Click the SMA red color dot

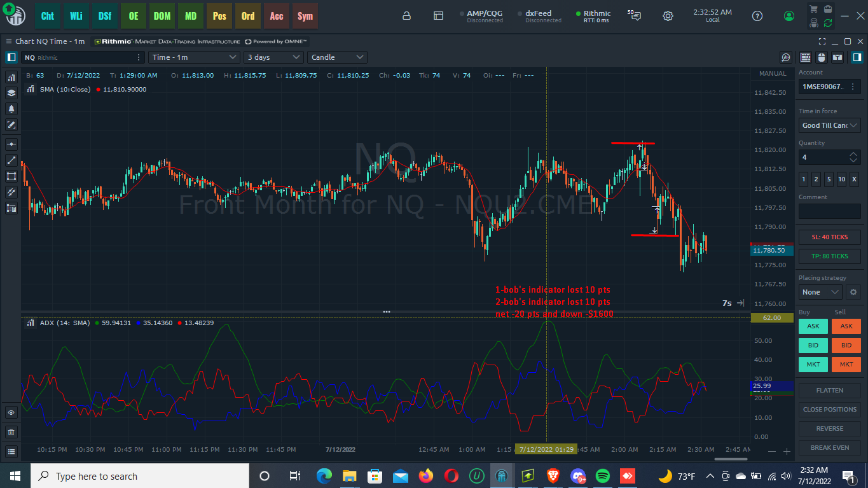[x=98, y=90]
